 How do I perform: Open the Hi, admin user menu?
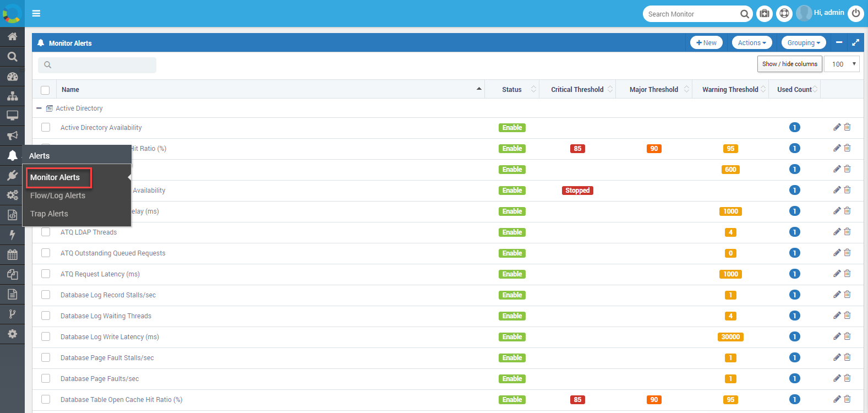(821, 13)
